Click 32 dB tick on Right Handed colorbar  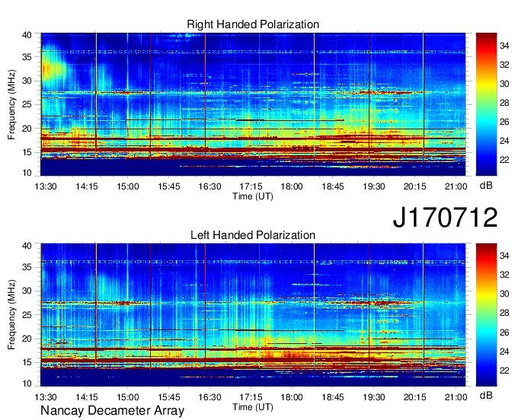[504, 65]
